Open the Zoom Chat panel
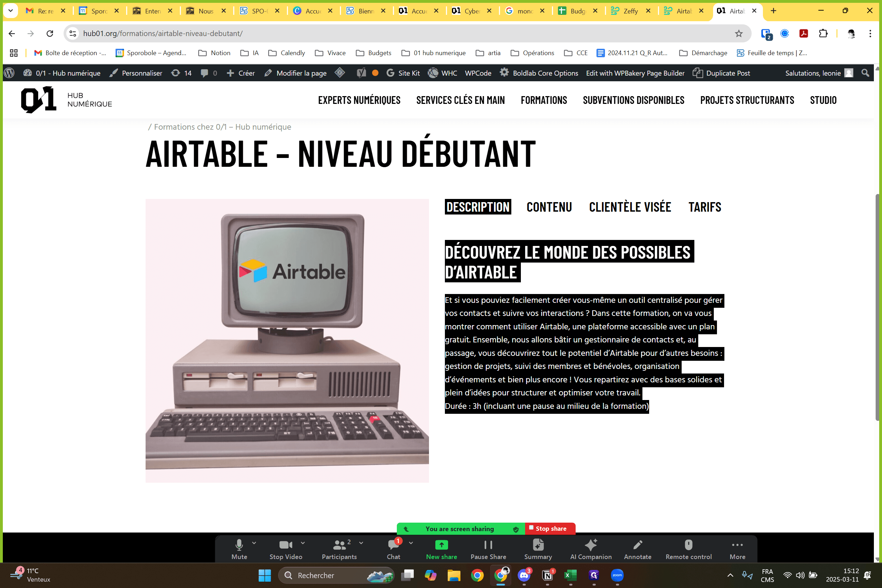 tap(393, 549)
